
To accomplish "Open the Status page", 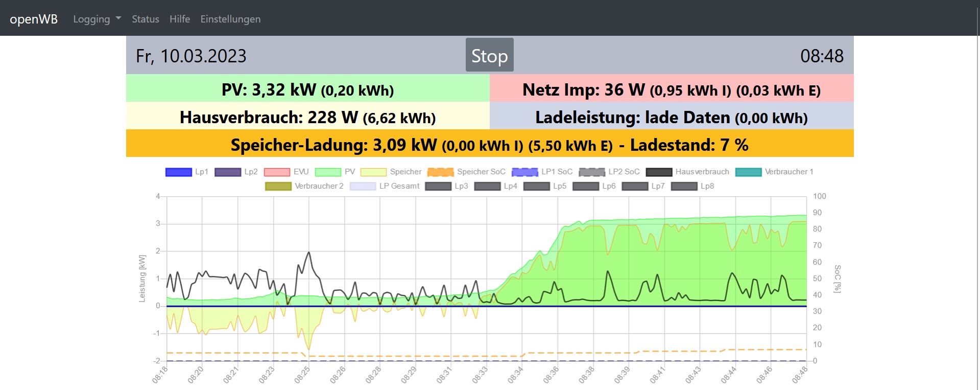I will (x=146, y=19).
